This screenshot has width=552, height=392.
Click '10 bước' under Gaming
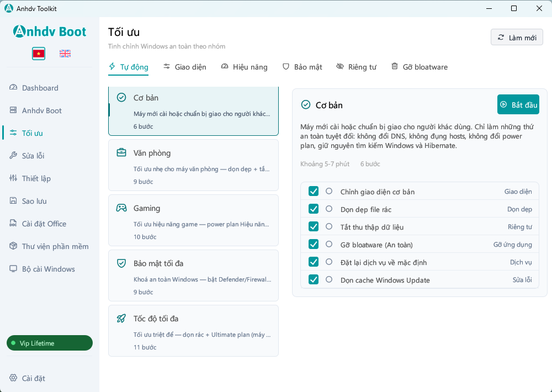coord(145,237)
